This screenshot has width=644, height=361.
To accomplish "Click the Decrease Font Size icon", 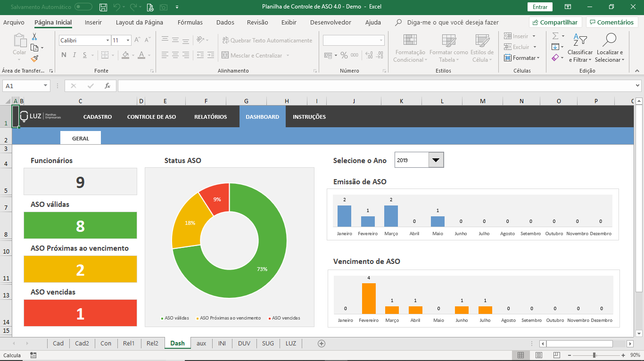I will 149,41.
